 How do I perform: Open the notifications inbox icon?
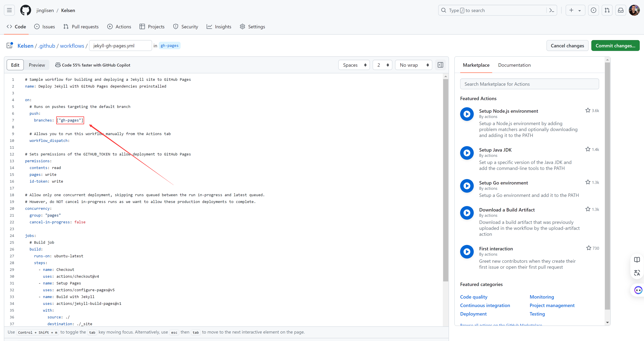tap(621, 10)
